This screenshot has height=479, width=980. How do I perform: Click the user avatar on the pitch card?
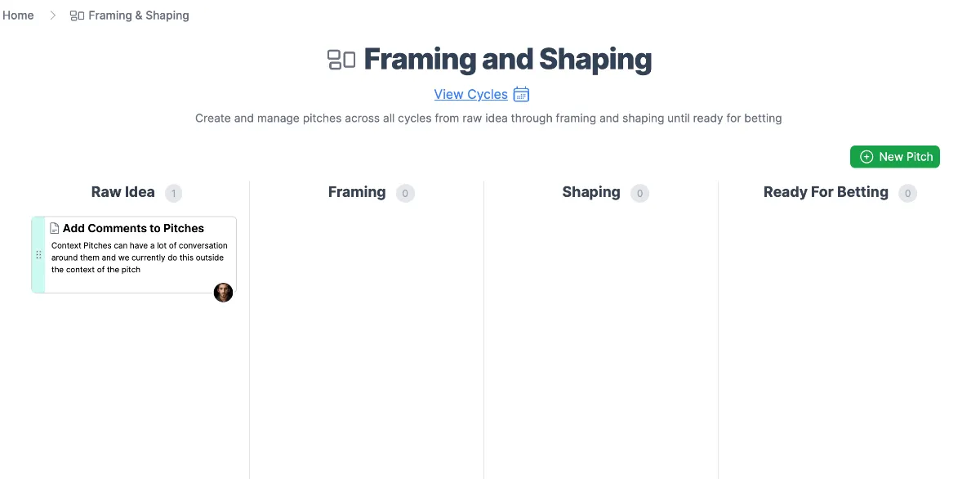pos(223,292)
